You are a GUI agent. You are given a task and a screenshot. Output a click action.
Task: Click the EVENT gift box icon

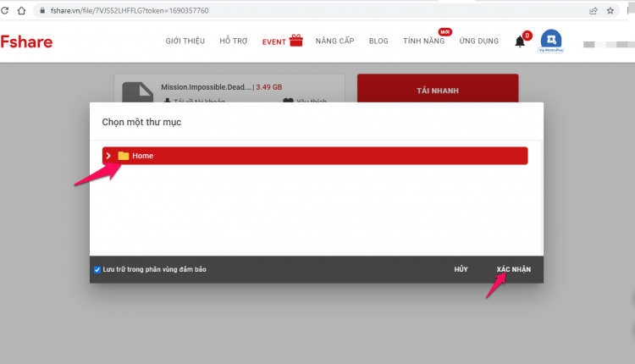296,40
